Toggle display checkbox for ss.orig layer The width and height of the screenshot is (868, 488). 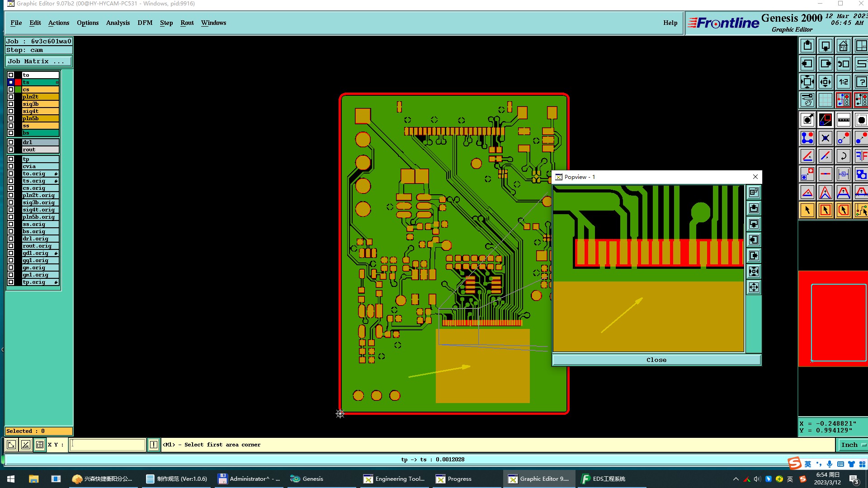[x=11, y=224]
